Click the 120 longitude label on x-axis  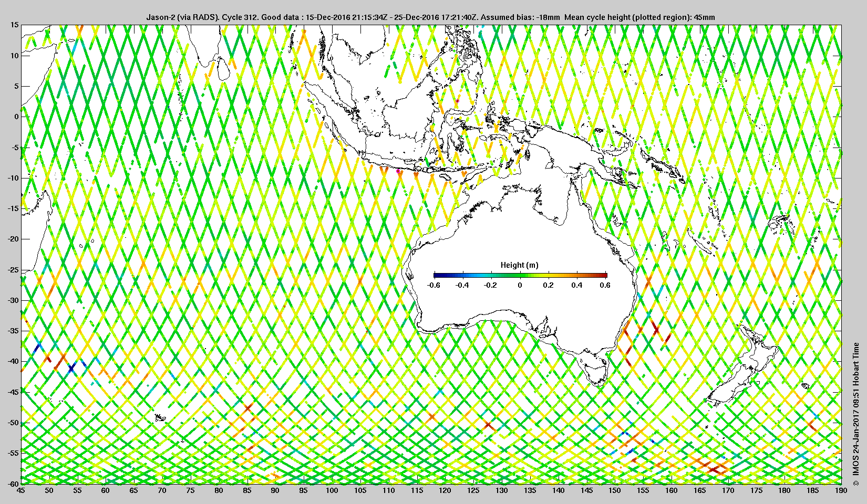445,491
